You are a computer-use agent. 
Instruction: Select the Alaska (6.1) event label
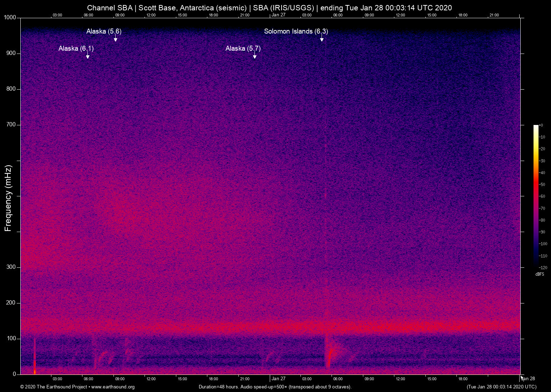click(x=76, y=49)
